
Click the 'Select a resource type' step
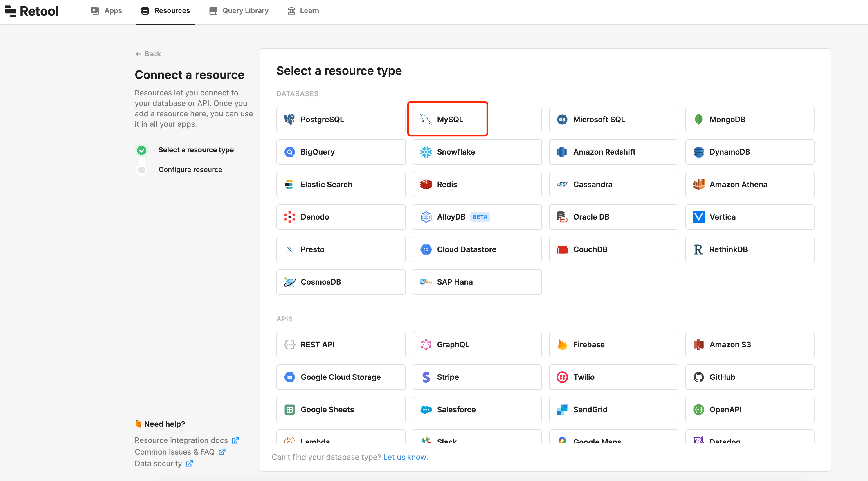point(196,150)
